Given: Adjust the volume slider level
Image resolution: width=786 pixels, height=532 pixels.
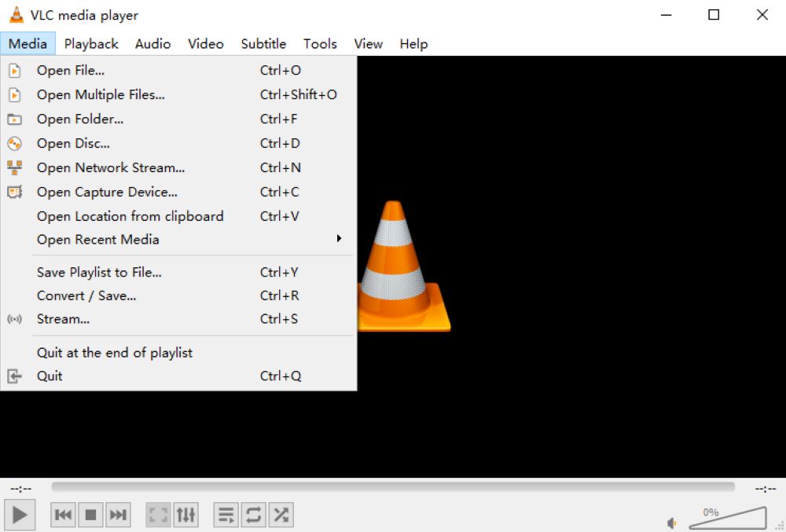Looking at the screenshot, I should pos(727,519).
